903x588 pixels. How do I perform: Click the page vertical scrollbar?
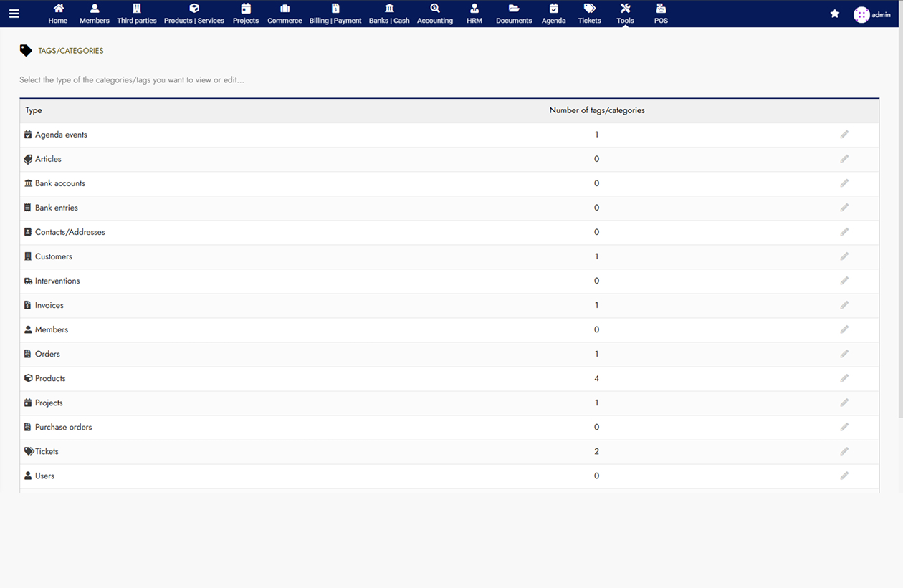(x=899, y=215)
